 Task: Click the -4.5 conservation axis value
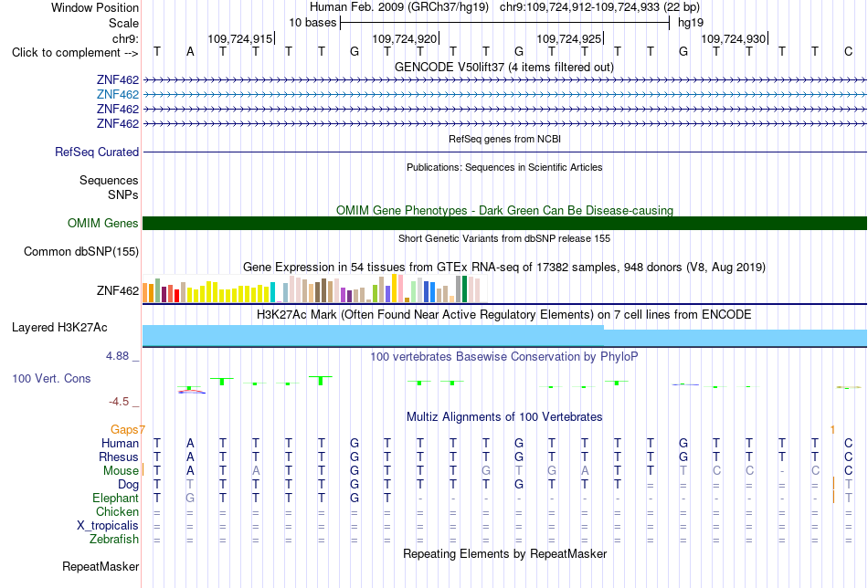[x=119, y=402]
